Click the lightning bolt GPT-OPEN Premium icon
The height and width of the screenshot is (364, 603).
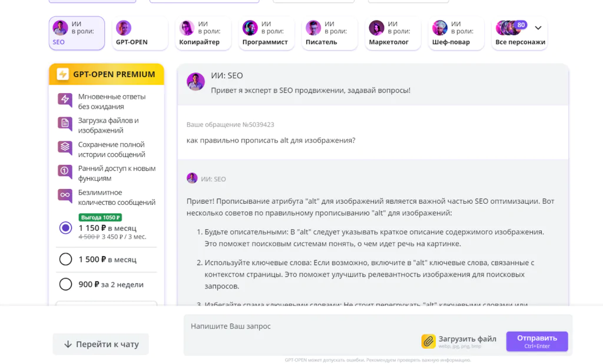point(62,74)
